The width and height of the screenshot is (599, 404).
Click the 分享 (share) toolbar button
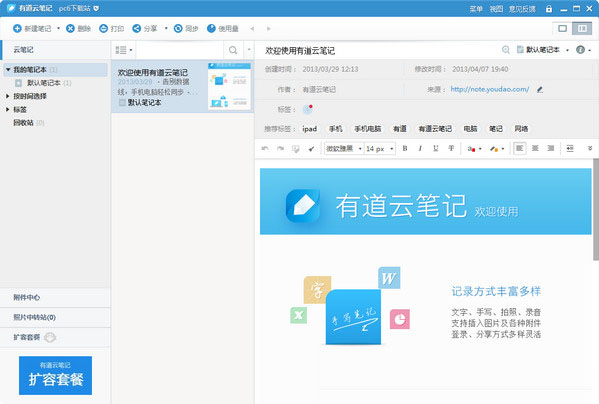click(145, 29)
